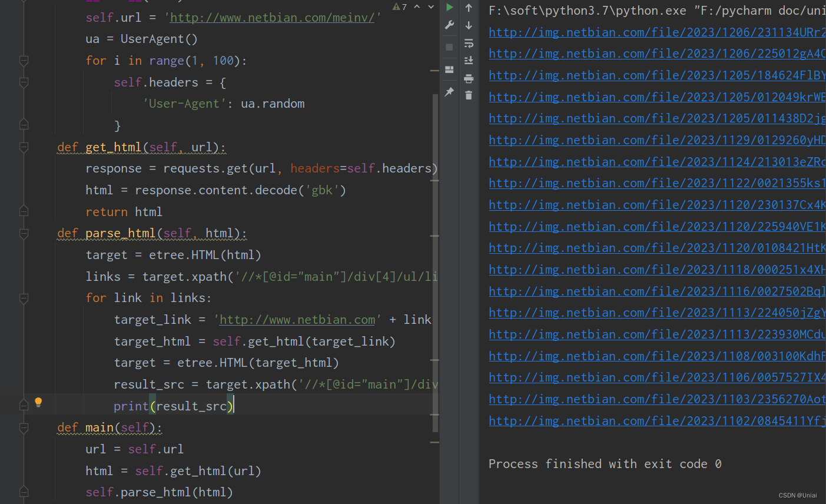Open console link containing 1103/2356270Aot
Screen dimensions: 826x504
click(x=657, y=399)
